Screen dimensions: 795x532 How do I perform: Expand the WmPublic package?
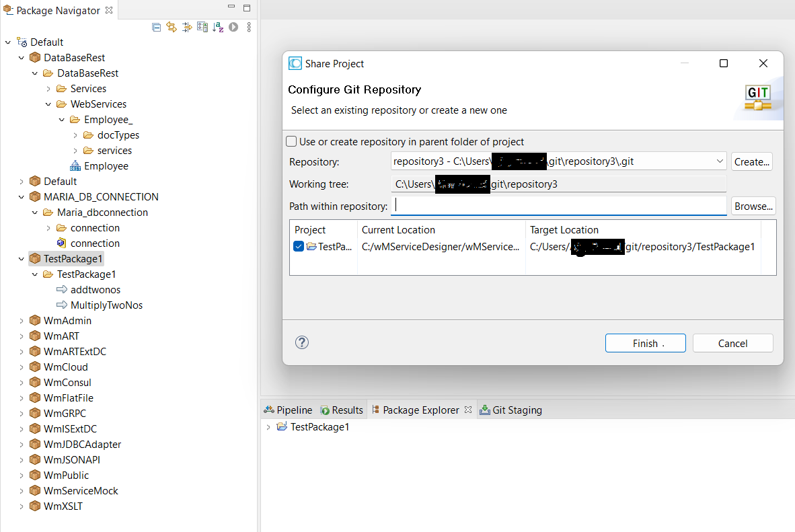tap(21, 475)
